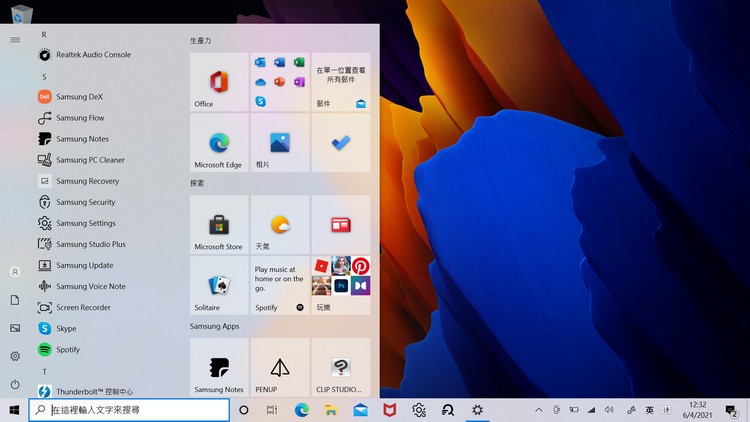Open the Mail tile

point(341,82)
